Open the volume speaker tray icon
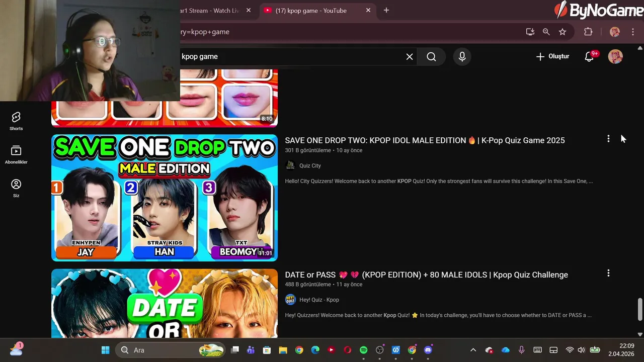The width and height of the screenshot is (644, 362). (x=582, y=350)
